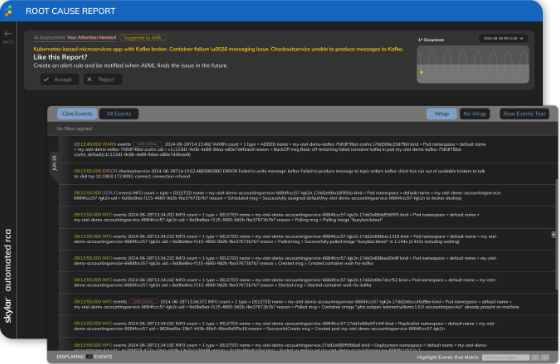Select the DEBUG events row
Viewport: 560px width, 364px height.
click(308, 195)
